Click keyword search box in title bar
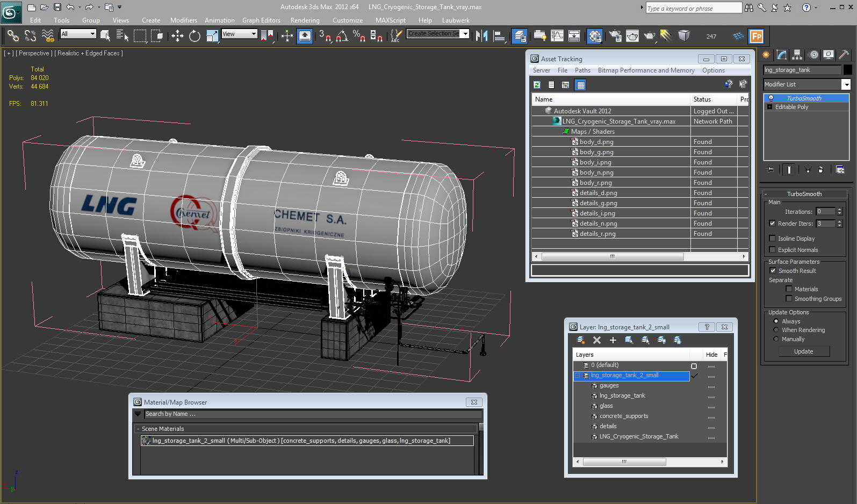Viewport: 857px width, 504px height. tap(694, 8)
